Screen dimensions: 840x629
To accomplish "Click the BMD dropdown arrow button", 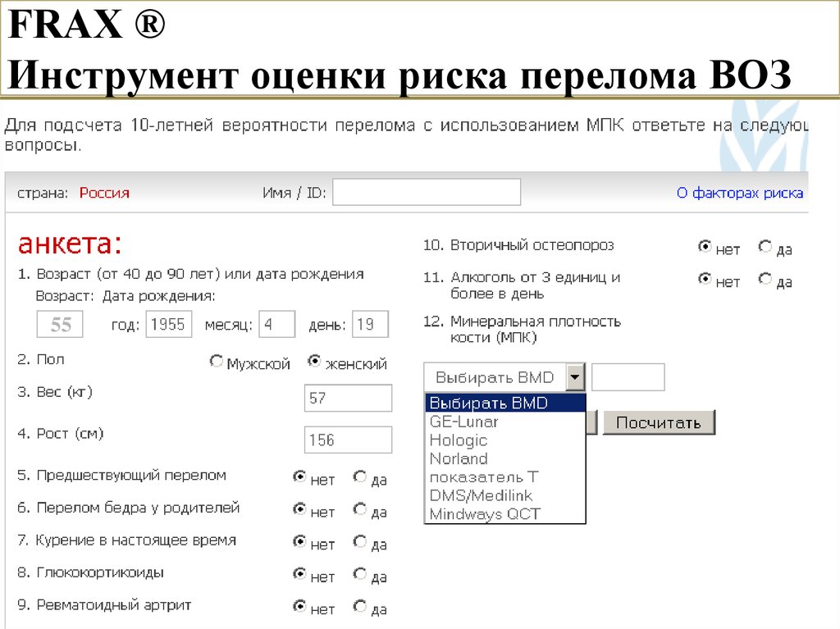I will [x=576, y=378].
